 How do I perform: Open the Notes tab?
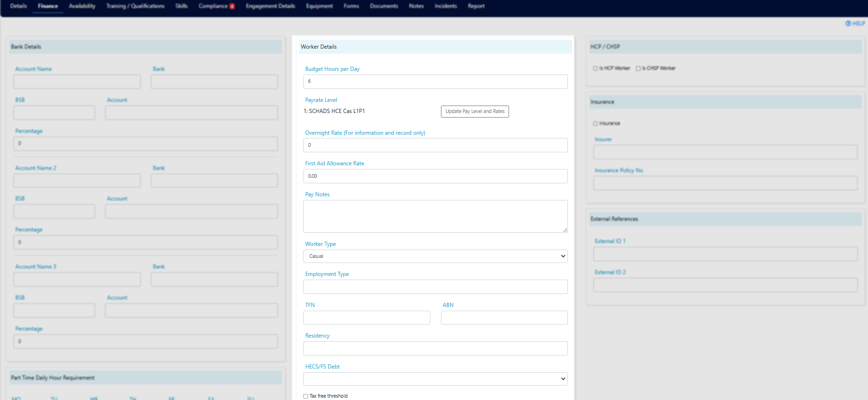click(x=416, y=6)
